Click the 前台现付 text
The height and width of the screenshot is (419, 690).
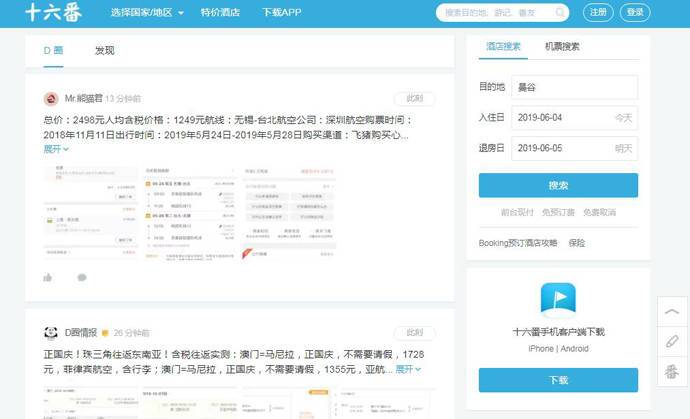[517, 213]
